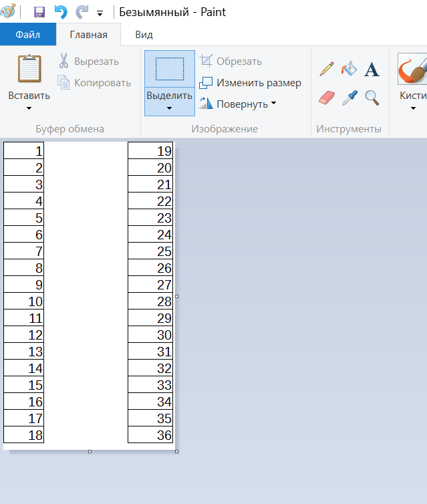Click the cell containing number 21
Screen dimensions: 427x504
150,184
